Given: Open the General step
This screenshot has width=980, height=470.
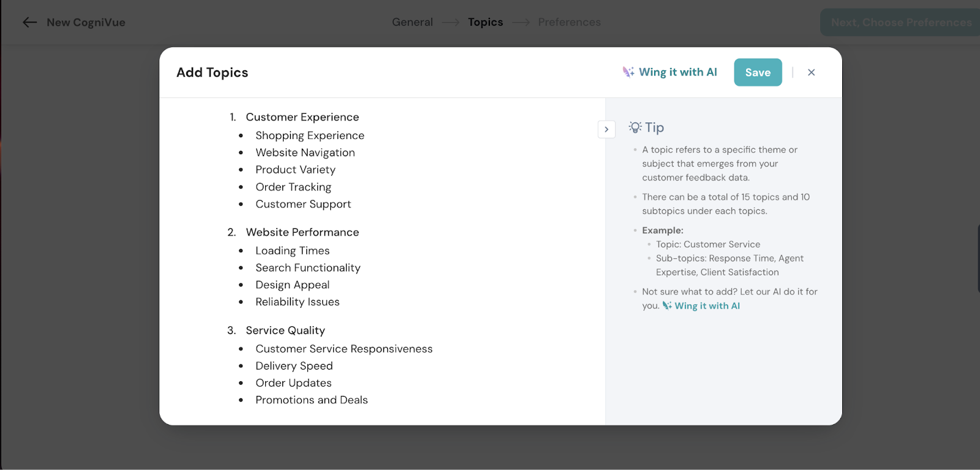Looking at the screenshot, I should [x=412, y=22].
